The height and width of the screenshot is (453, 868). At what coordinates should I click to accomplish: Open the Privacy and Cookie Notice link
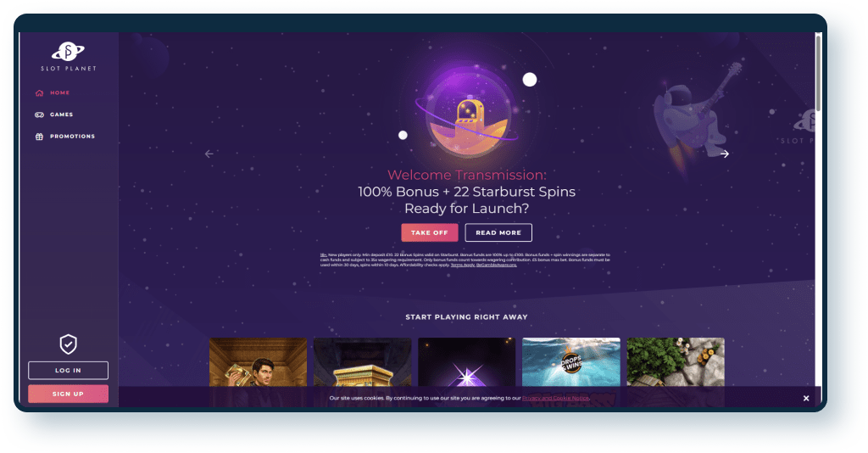[x=555, y=398]
